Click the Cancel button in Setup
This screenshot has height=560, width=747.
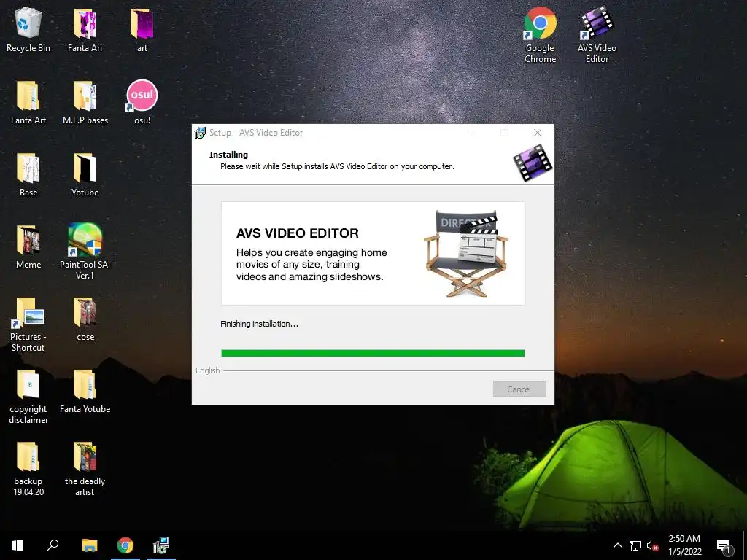click(519, 389)
